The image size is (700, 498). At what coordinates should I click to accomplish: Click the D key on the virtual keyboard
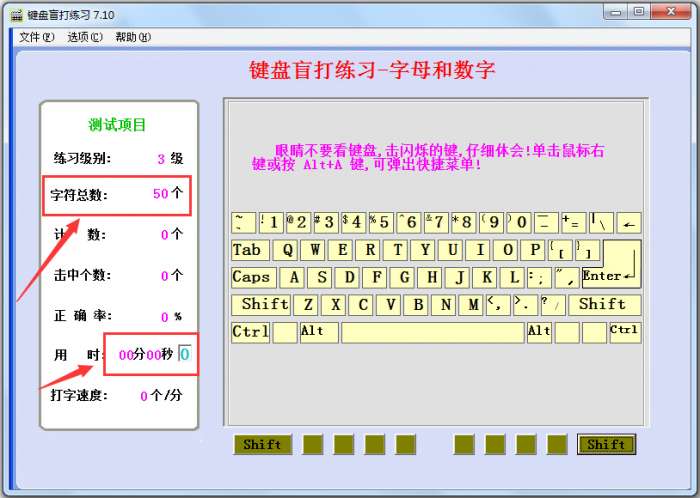(x=349, y=278)
